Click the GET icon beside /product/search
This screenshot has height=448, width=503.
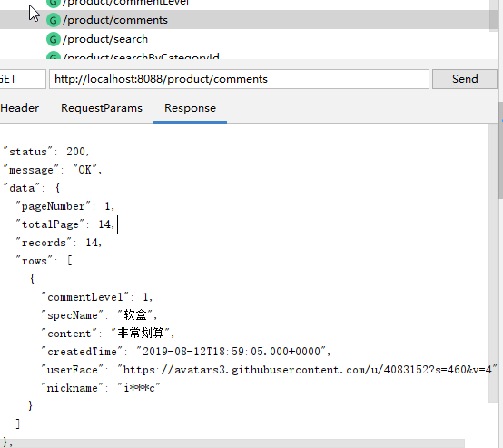click(x=54, y=39)
